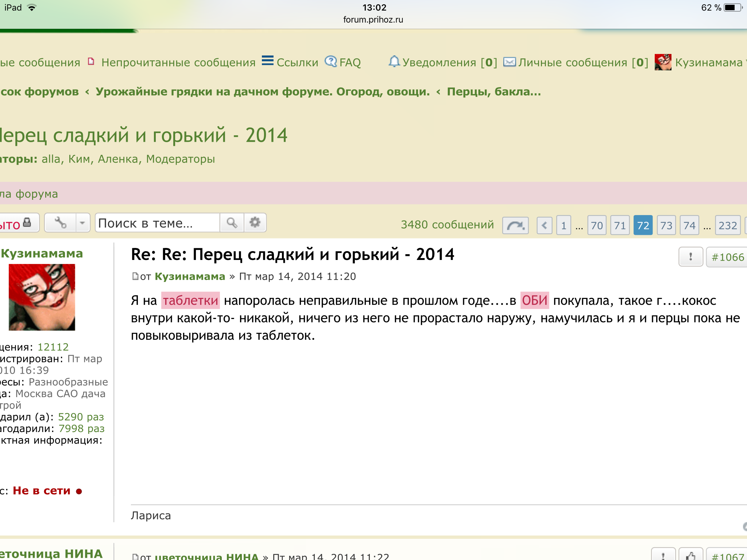Screen dimensions: 747x560
Task: Go to page 74
Action: pos(689,225)
